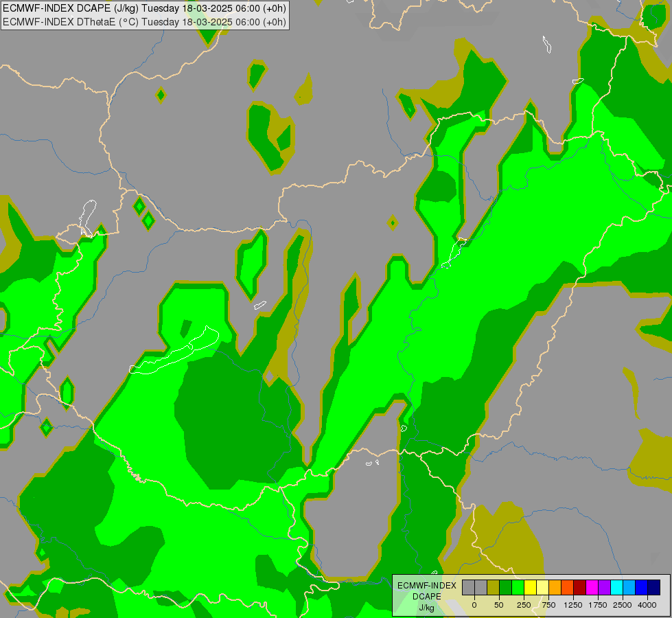Click the legend label 1250
The width and height of the screenshot is (672, 618).
573,605
